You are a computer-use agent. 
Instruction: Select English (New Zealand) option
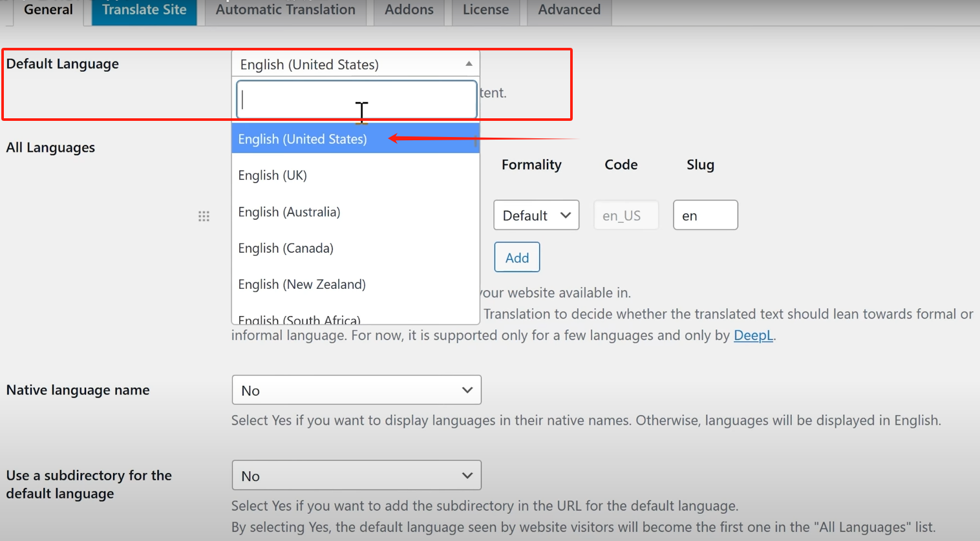302,284
